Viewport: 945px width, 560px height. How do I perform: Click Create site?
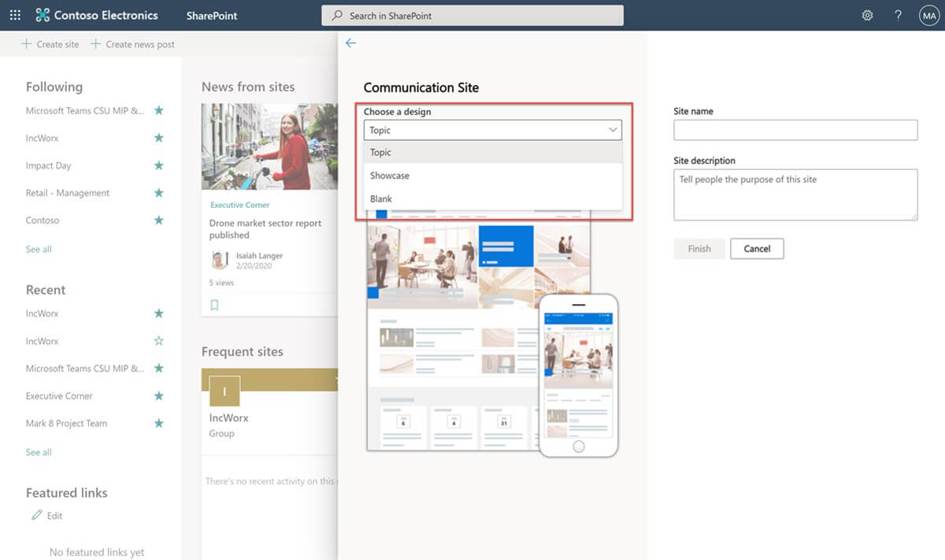click(50, 44)
